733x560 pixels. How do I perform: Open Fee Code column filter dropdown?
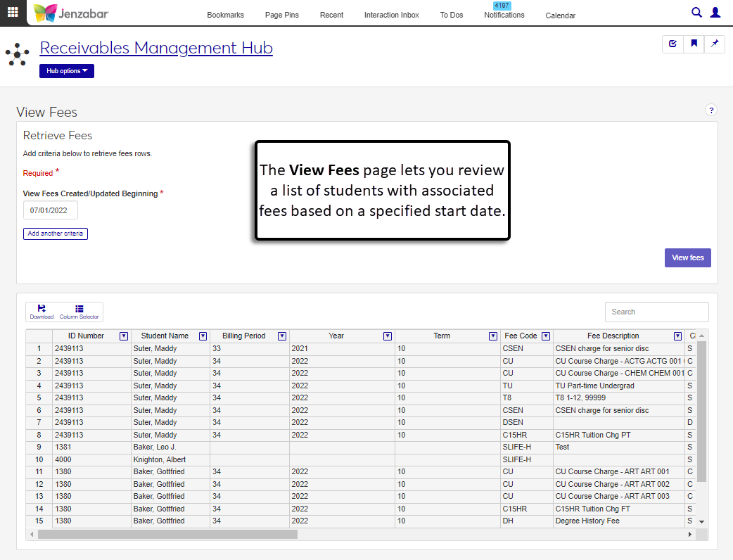pos(546,336)
